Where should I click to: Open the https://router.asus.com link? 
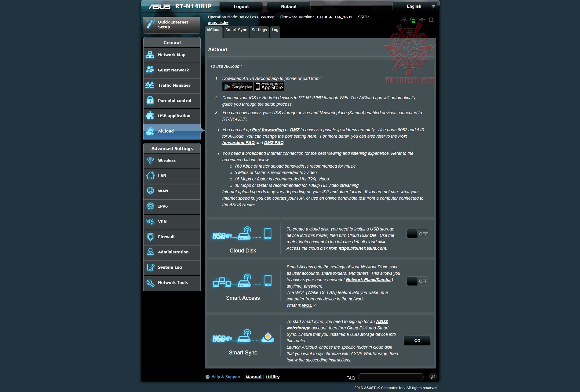362,249
